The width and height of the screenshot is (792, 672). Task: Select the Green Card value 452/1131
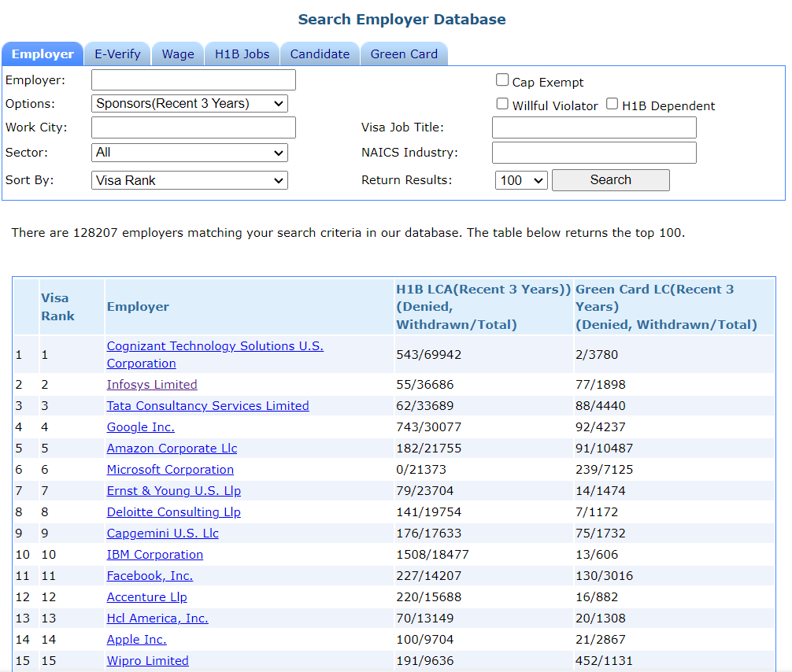coord(604,660)
